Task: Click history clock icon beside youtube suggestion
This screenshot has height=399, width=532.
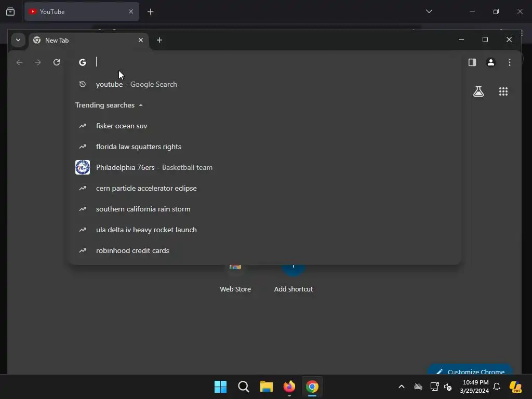Action: 83,84
